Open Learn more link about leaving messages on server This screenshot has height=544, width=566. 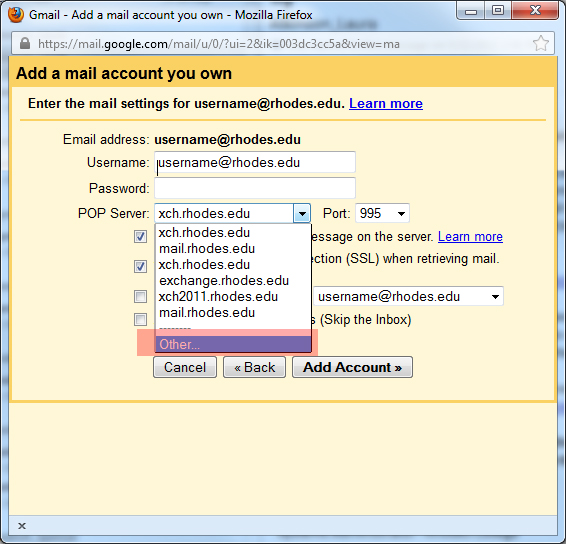pyautogui.click(x=470, y=236)
